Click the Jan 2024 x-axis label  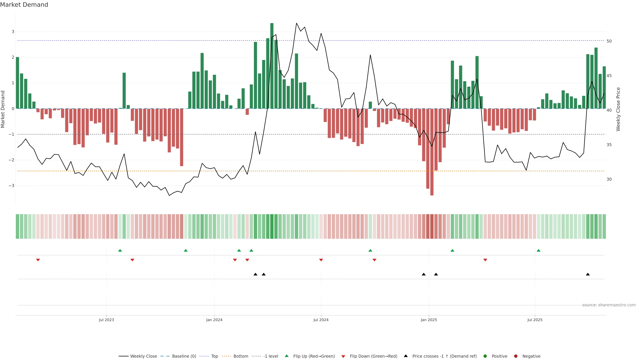(214, 320)
